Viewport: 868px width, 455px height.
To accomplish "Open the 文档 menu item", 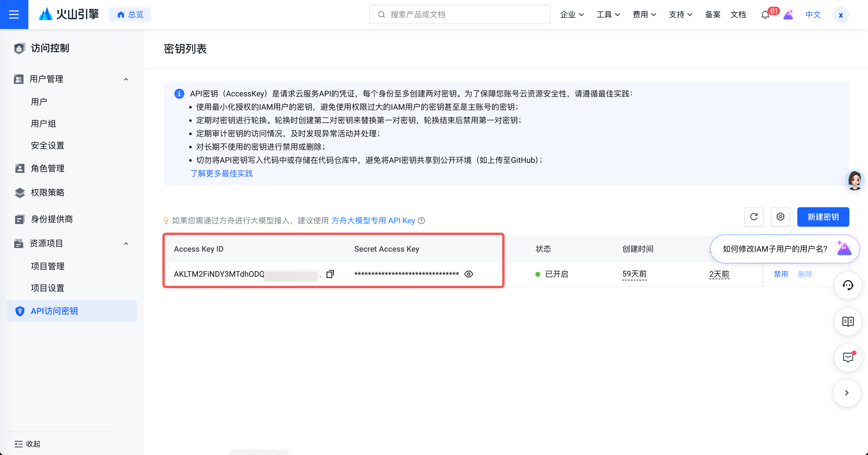I will [x=738, y=15].
